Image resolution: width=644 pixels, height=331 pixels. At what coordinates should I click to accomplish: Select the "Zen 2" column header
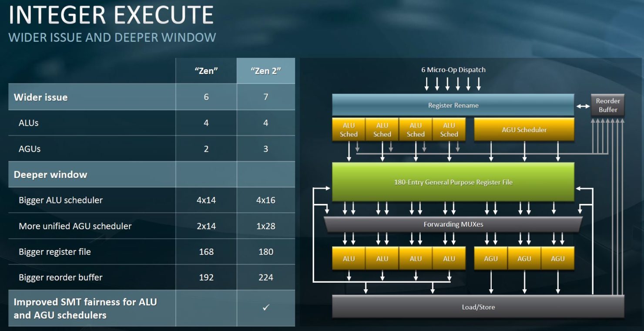pyautogui.click(x=266, y=71)
